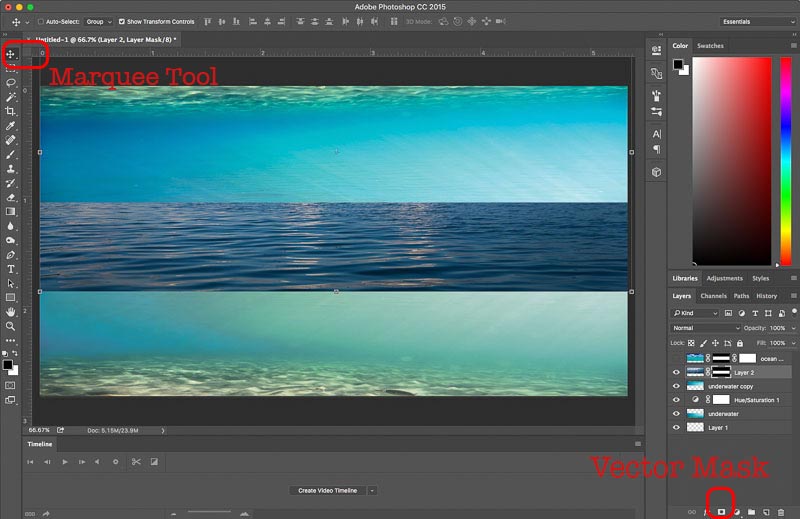This screenshot has width=800, height=519.
Task: Select the Dodge tool
Action: click(10, 240)
